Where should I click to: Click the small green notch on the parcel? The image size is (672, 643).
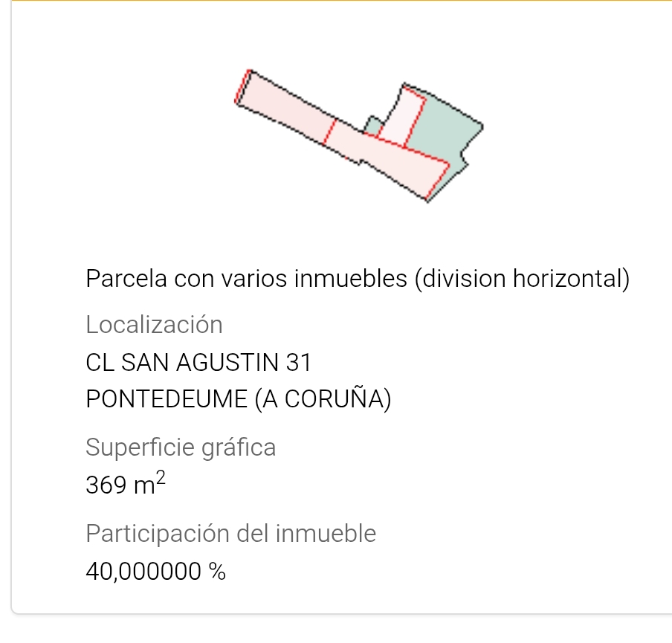373,126
